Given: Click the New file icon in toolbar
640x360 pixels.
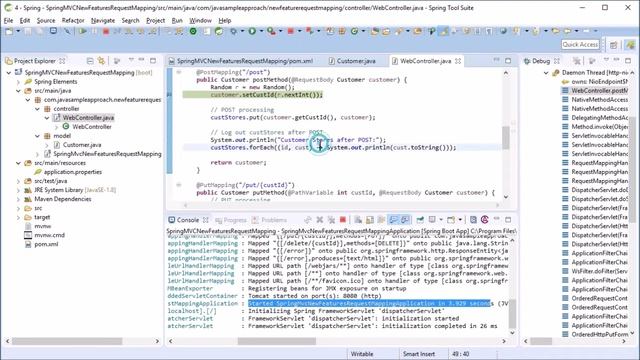Looking at the screenshot, I should coord(9,31).
